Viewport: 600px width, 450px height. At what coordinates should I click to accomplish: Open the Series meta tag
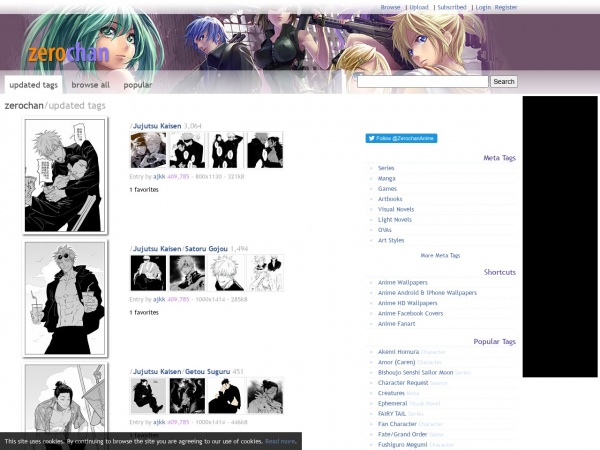pyautogui.click(x=386, y=168)
